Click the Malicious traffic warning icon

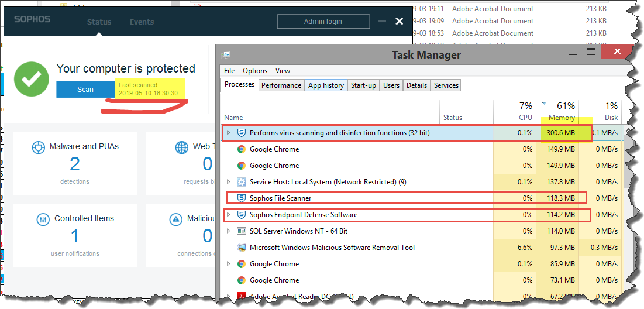click(x=176, y=219)
